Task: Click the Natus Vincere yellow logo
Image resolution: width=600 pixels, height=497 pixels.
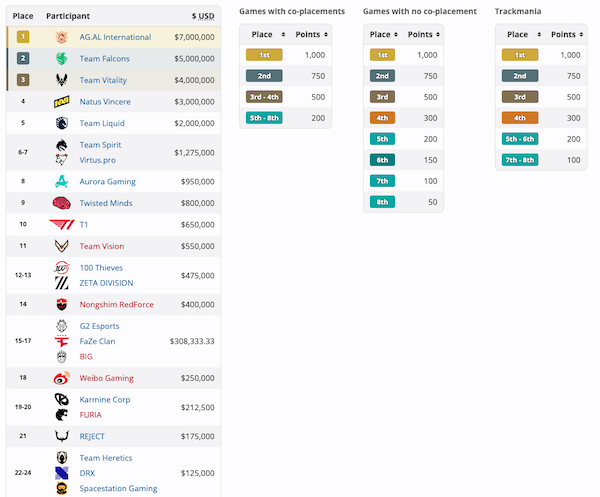Action: click(62, 101)
